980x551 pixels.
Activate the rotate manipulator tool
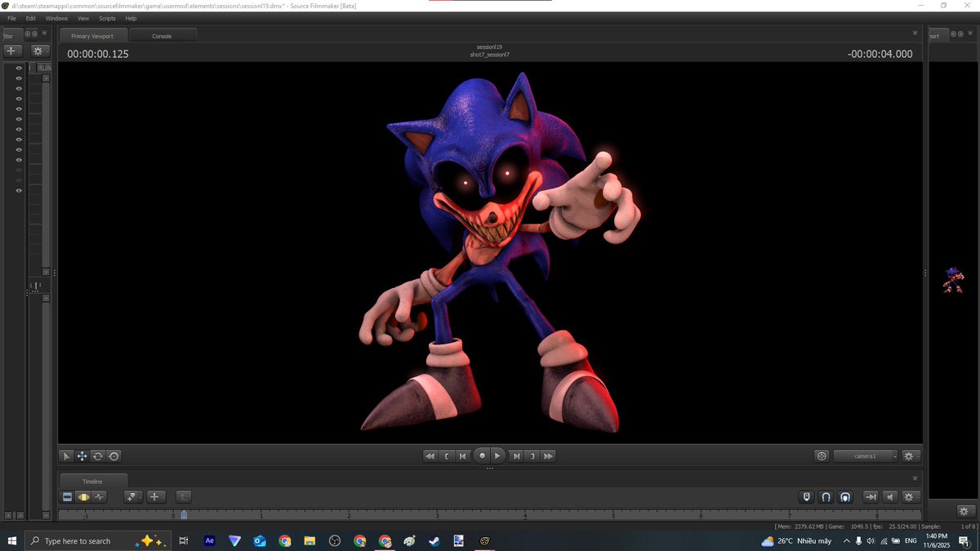(98, 456)
